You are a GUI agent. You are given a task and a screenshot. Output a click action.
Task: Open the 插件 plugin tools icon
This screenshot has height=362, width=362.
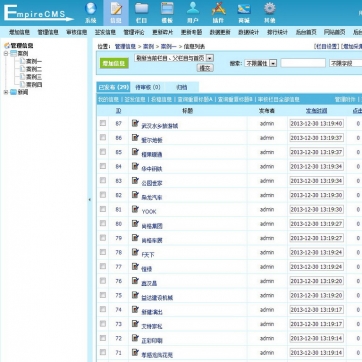point(218,9)
